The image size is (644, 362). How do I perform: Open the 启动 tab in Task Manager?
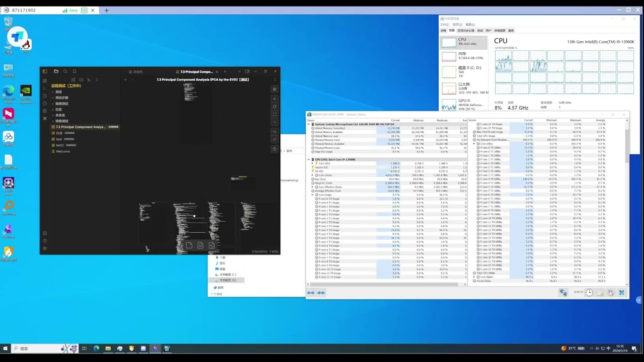click(x=480, y=31)
